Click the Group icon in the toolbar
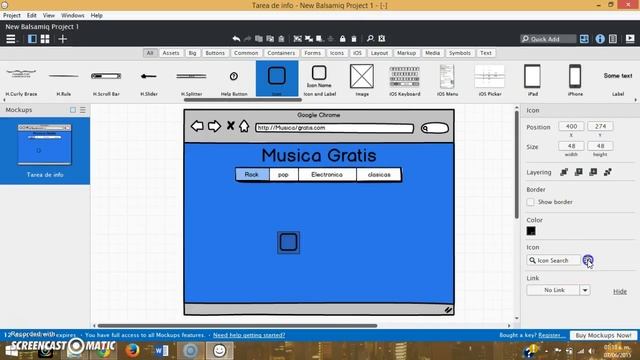This screenshot has width=640, height=360. pyautogui.click(x=298, y=39)
